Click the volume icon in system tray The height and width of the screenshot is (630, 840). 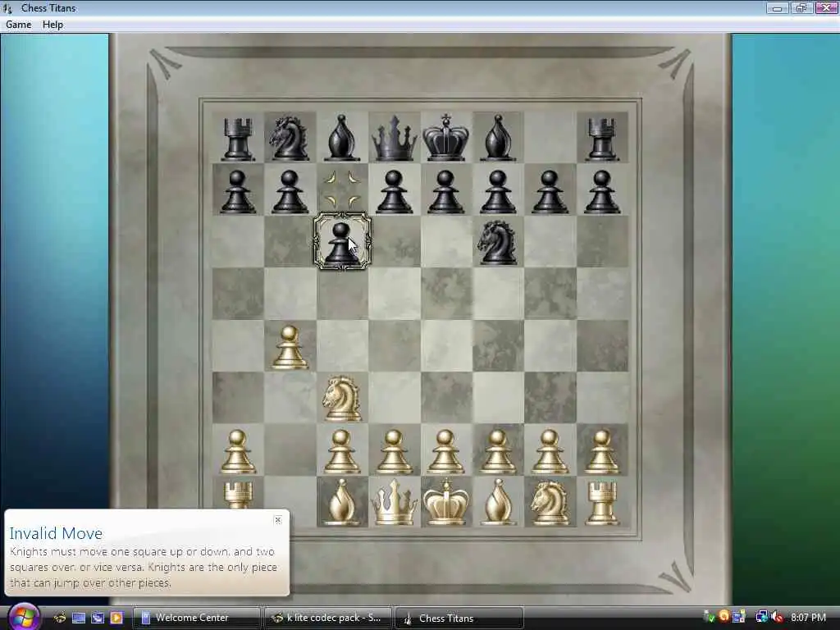pos(778,617)
